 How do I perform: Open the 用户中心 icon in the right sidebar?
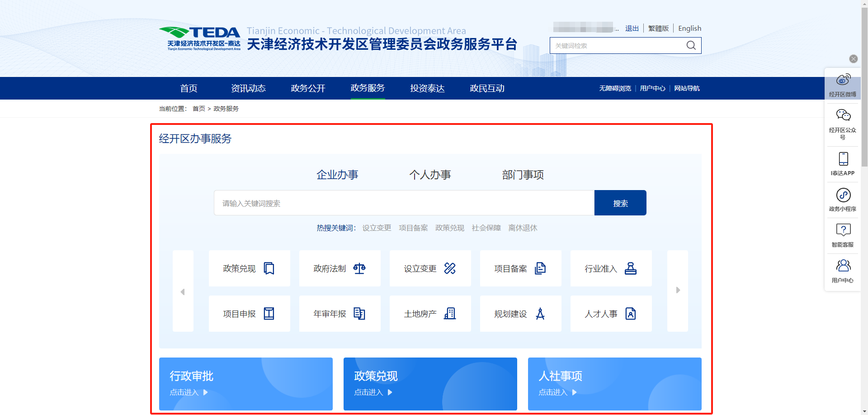(843, 266)
